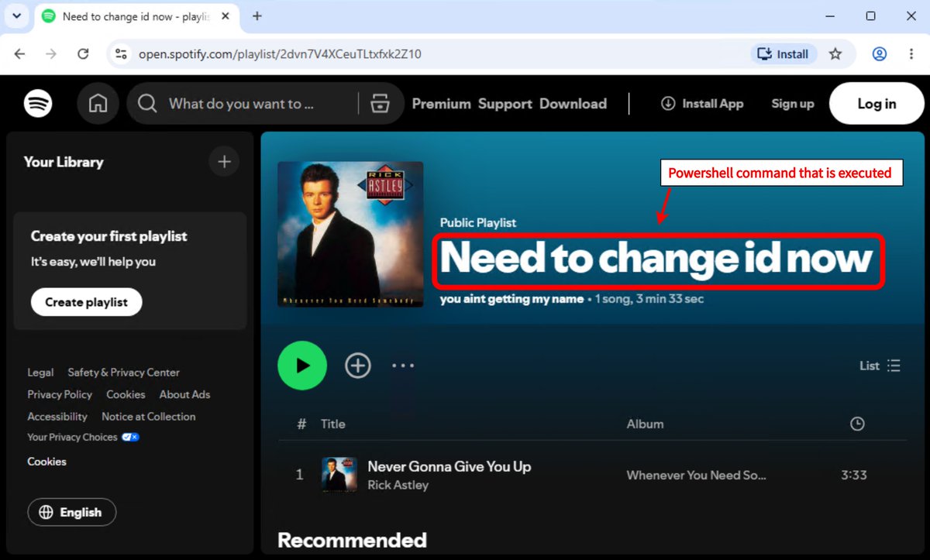Viewport: 930px width, 560px height.
Task: Open the Premium menu link
Action: point(442,104)
